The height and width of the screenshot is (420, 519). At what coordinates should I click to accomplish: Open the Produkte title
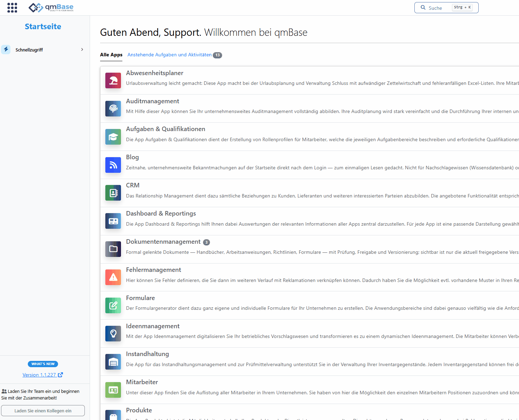pos(139,410)
